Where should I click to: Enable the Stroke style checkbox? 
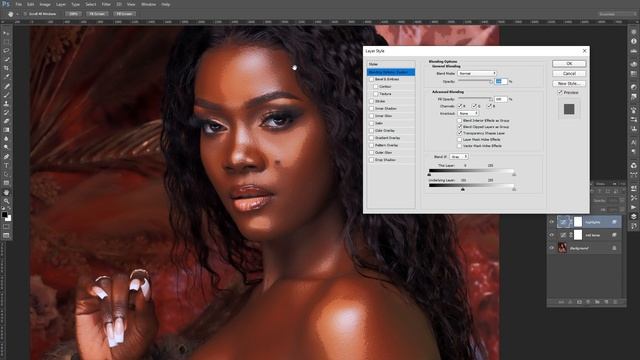(371, 101)
